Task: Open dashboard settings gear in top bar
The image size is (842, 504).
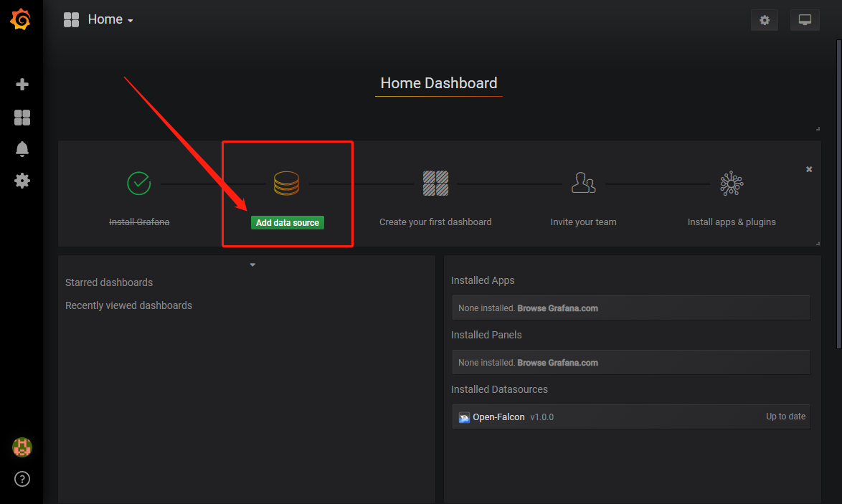Action: click(x=764, y=20)
